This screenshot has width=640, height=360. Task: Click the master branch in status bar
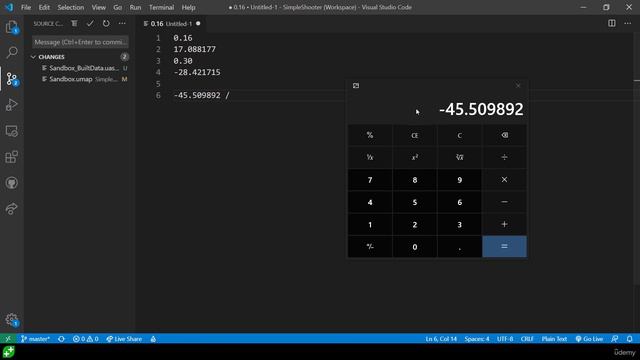pos(36,339)
